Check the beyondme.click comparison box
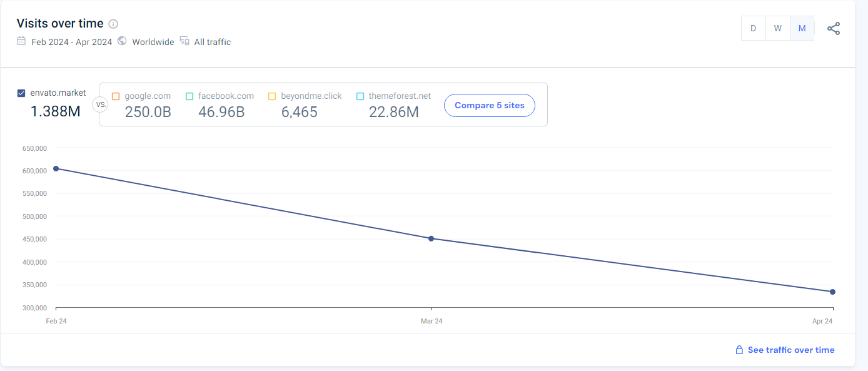 pyautogui.click(x=272, y=96)
